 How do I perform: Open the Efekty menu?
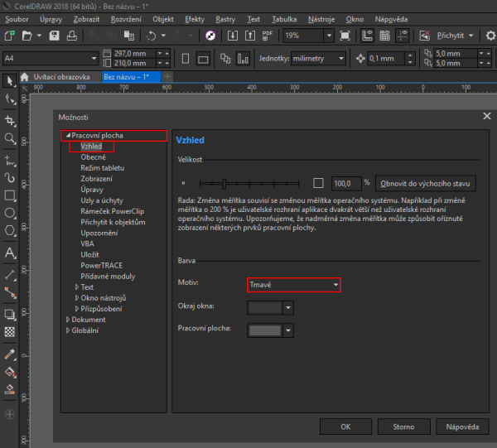(x=195, y=19)
